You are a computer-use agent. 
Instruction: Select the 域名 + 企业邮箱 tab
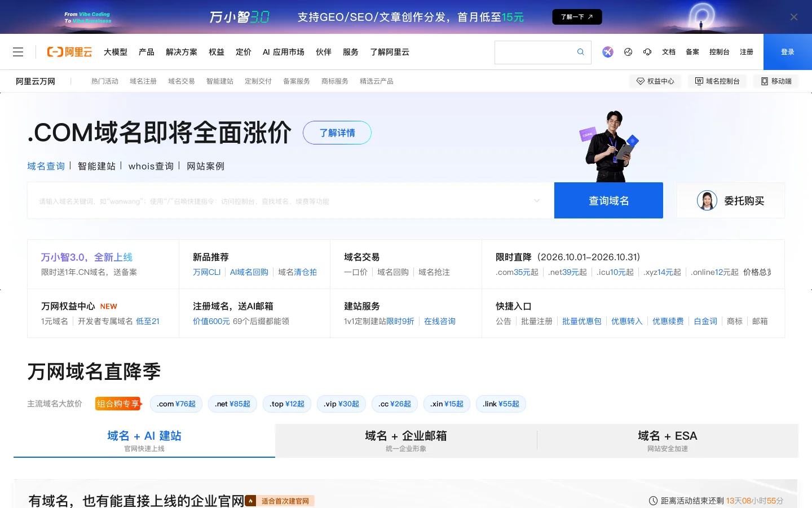tap(406, 441)
